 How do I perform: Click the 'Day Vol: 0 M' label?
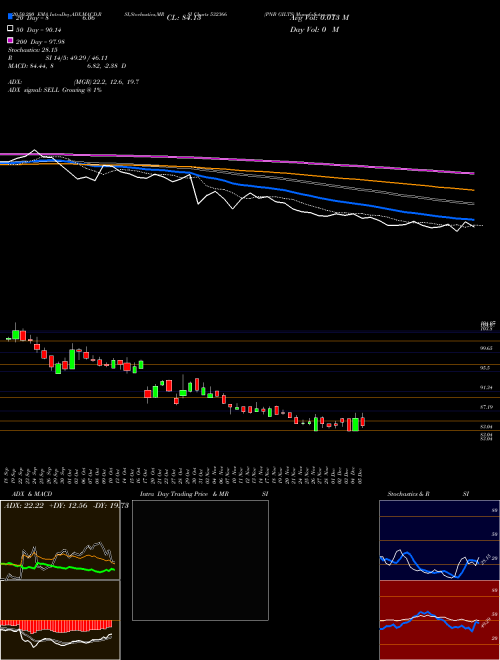click(314, 29)
